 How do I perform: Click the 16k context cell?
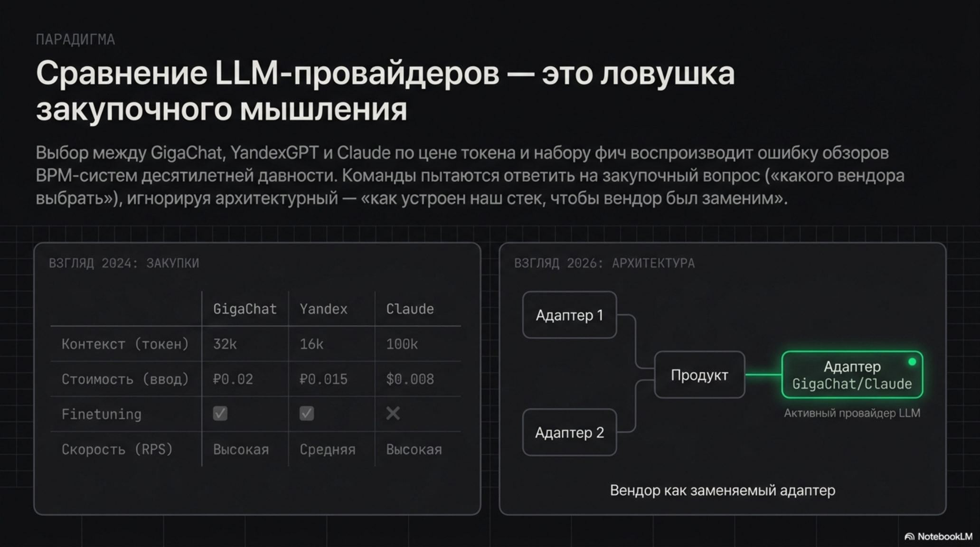coord(311,344)
